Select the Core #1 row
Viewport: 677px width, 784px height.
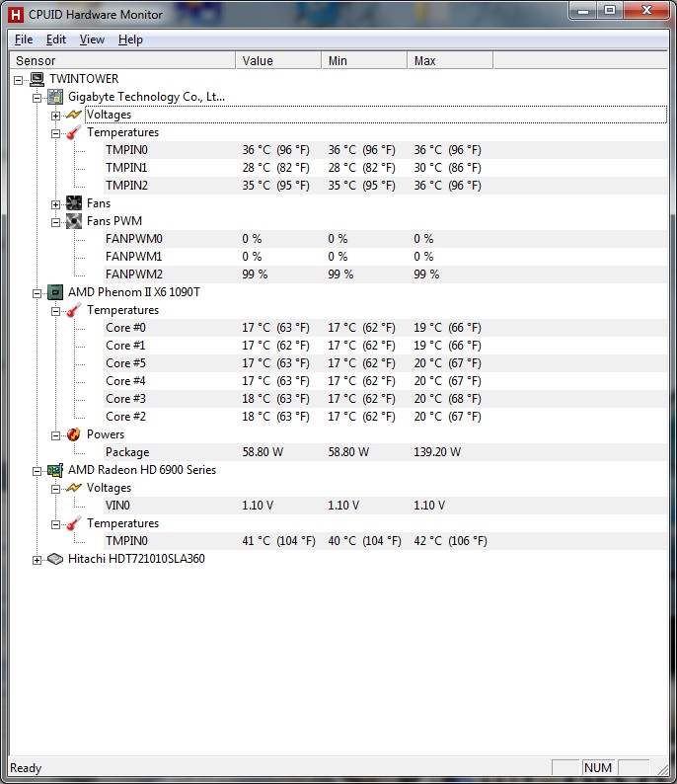click(385, 346)
